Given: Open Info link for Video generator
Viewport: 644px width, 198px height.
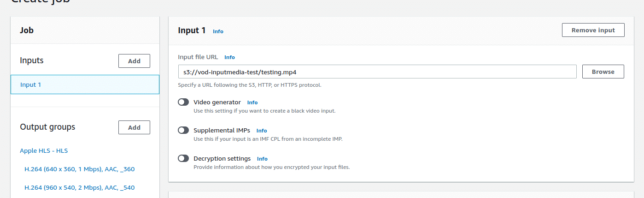Looking at the screenshot, I should click(x=252, y=102).
